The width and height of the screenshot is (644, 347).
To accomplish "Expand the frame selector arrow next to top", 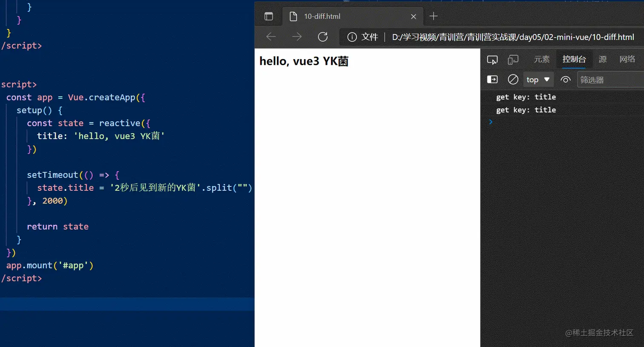I will [x=547, y=79].
